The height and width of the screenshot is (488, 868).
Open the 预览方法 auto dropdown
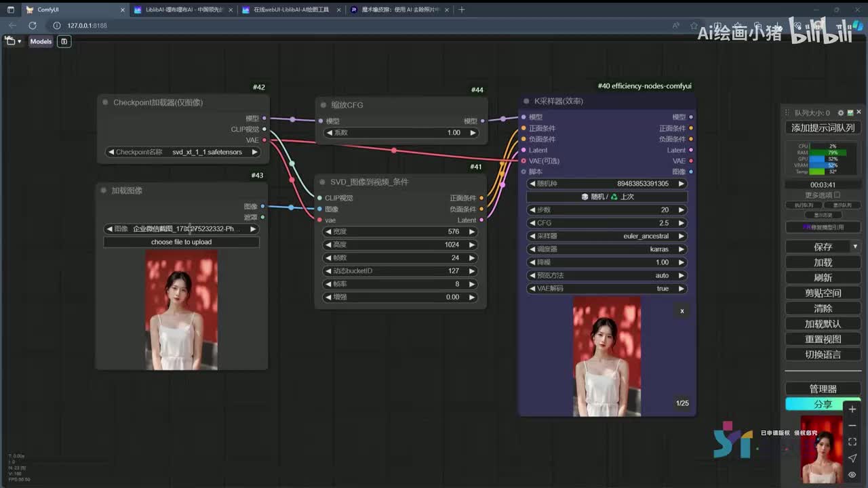(607, 276)
